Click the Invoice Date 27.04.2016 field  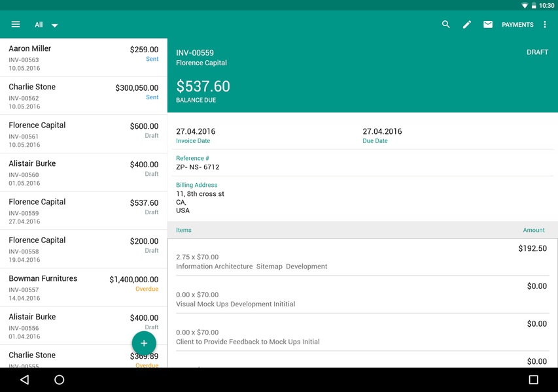click(x=196, y=135)
